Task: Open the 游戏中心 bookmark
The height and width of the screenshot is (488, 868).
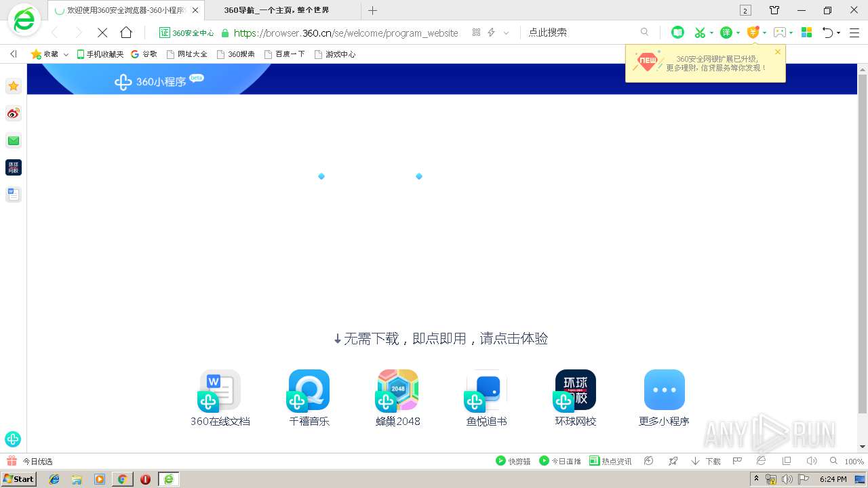Action: pyautogui.click(x=335, y=54)
